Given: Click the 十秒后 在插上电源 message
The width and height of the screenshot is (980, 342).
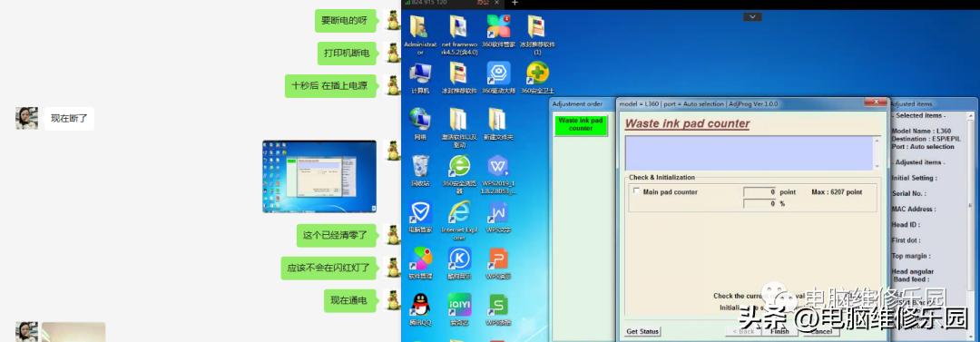Looking at the screenshot, I should (x=330, y=85).
